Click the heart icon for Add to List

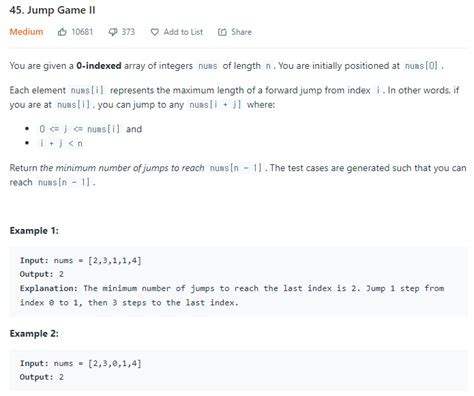(154, 32)
